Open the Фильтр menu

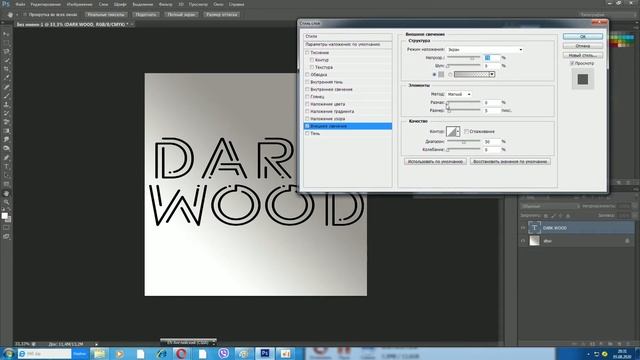(x=165, y=4)
